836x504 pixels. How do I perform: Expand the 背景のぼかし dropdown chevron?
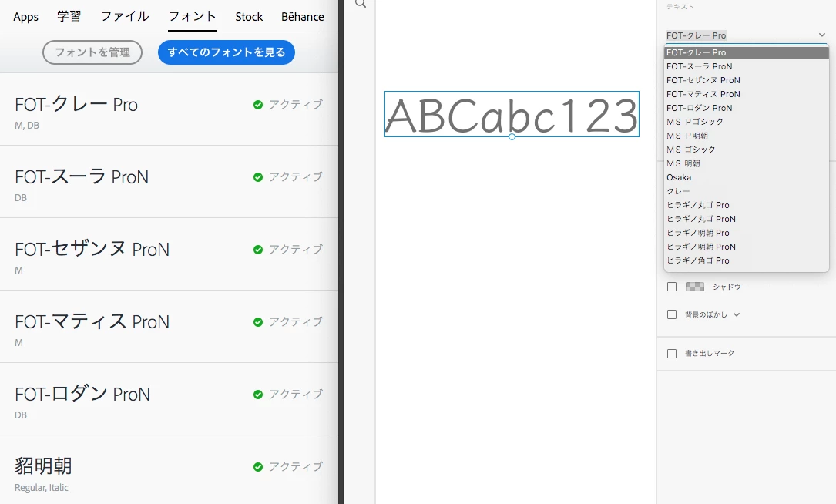tap(737, 314)
